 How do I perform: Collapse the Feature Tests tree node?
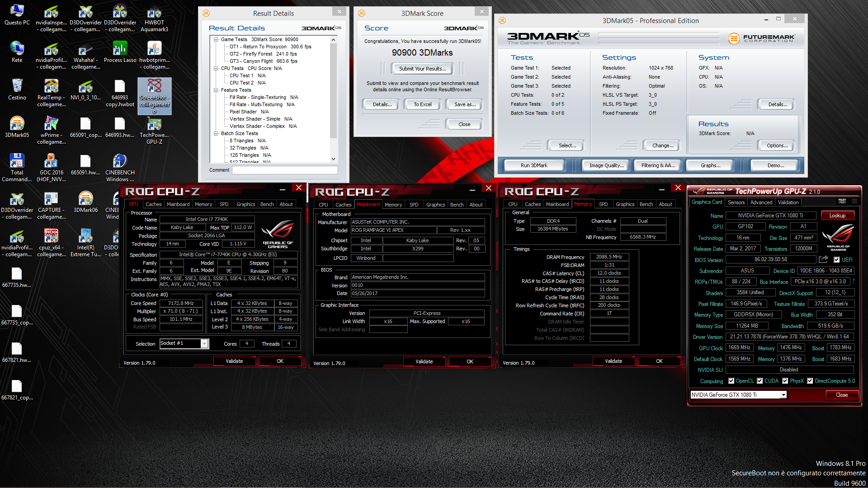coord(216,90)
